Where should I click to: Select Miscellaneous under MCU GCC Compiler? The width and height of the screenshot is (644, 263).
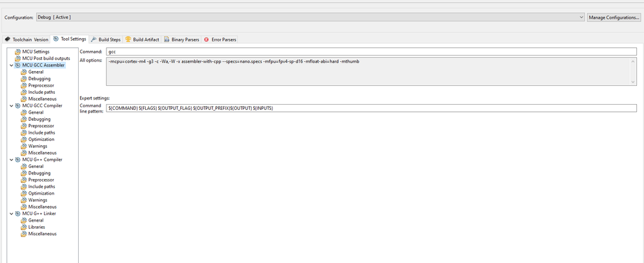(x=43, y=153)
